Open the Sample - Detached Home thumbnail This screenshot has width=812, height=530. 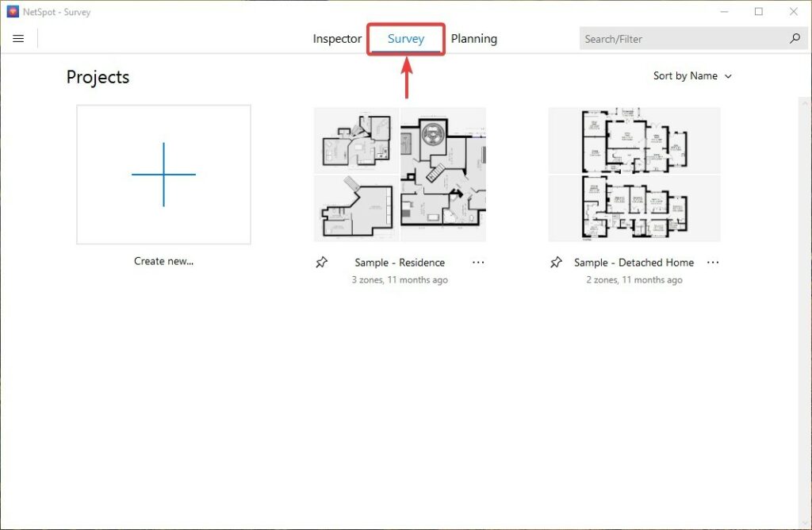pyautogui.click(x=634, y=175)
